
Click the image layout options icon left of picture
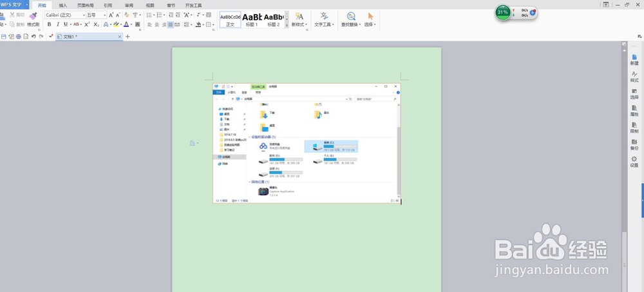tap(193, 143)
